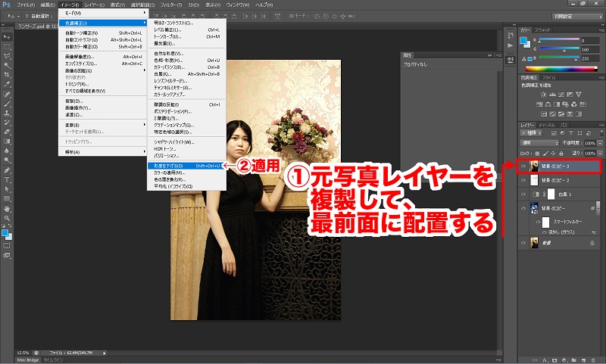Open the layer filter 種類 dropdown
The width and height of the screenshot is (606, 364).
coord(531,132)
